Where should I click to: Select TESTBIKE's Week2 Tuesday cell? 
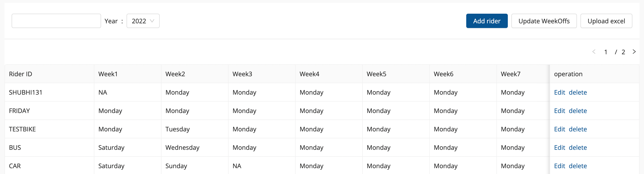click(178, 129)
